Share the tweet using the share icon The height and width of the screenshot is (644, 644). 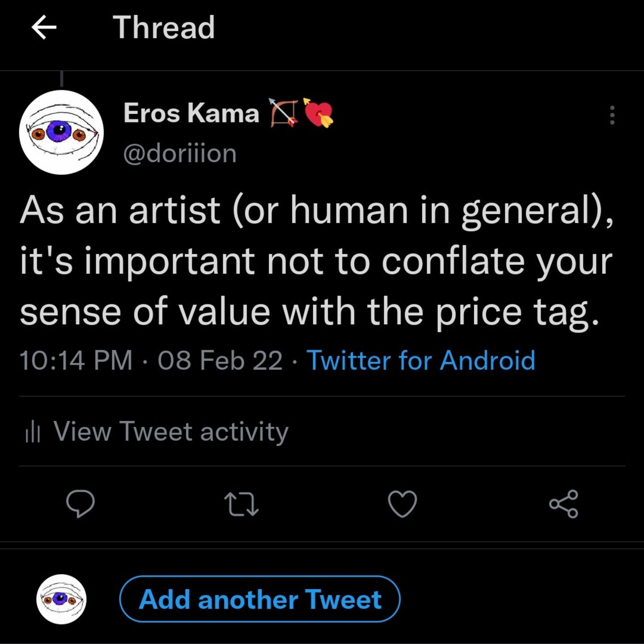tap(563, 504)
